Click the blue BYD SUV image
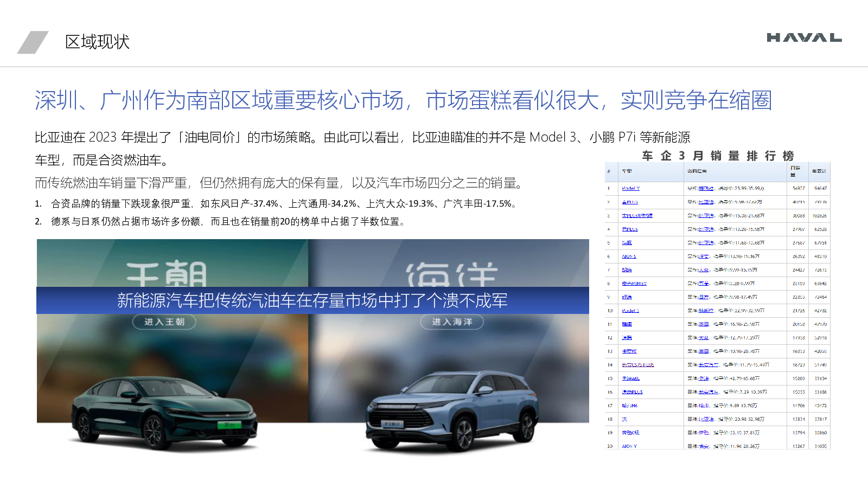The image size is (868, 488). click(452, 411)
